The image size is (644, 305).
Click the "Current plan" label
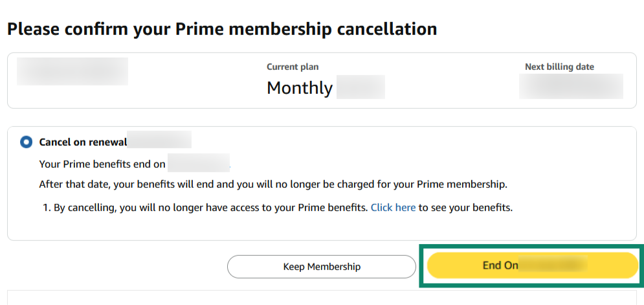pyautogui.click(x=293, y=67)
